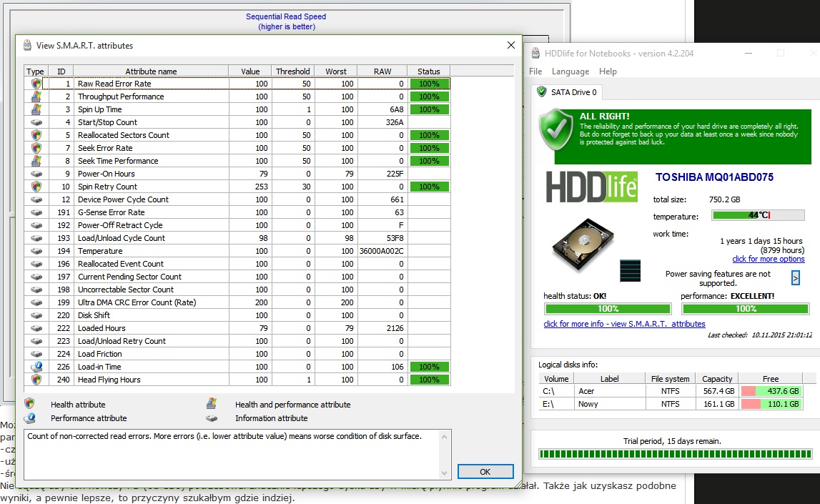Click the performance icon for Load-in Time
The image size is (820, 504).
coord(35,367)
